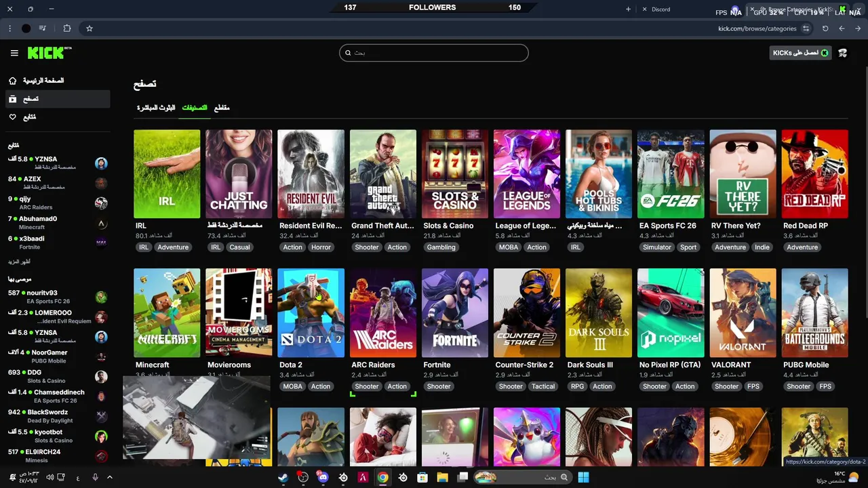This screenshot has width=868, height=488.
Task: Open a new browser tab
Action: (x=628, y=9)
